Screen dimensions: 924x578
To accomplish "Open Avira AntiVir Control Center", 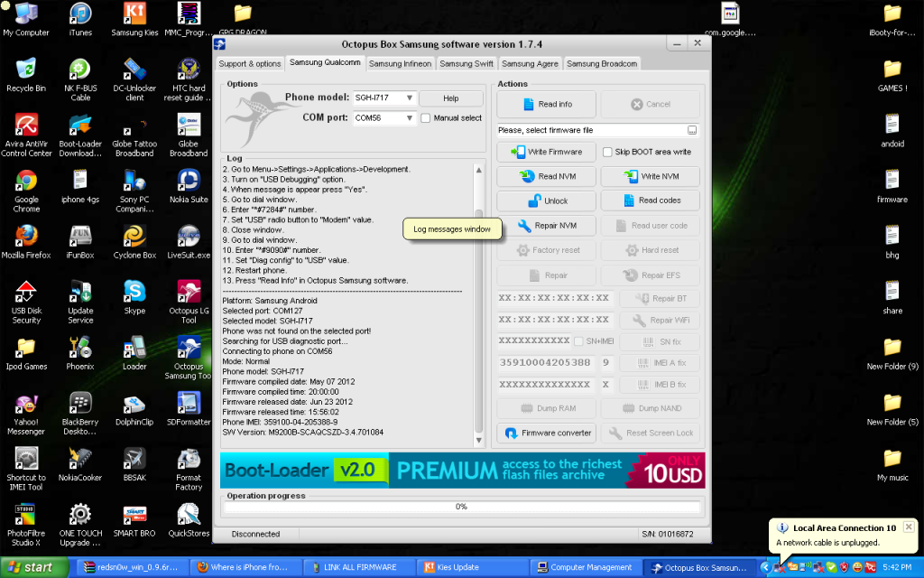I will [x=26, y=135].
